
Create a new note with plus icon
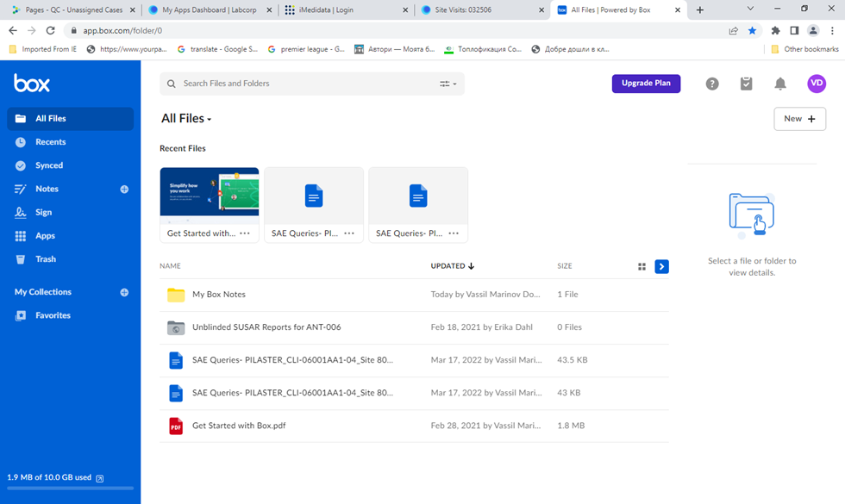click(124, 189)
